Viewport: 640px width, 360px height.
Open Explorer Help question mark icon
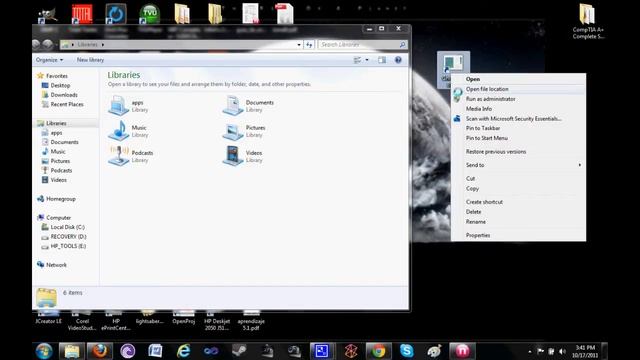point(398,60)
